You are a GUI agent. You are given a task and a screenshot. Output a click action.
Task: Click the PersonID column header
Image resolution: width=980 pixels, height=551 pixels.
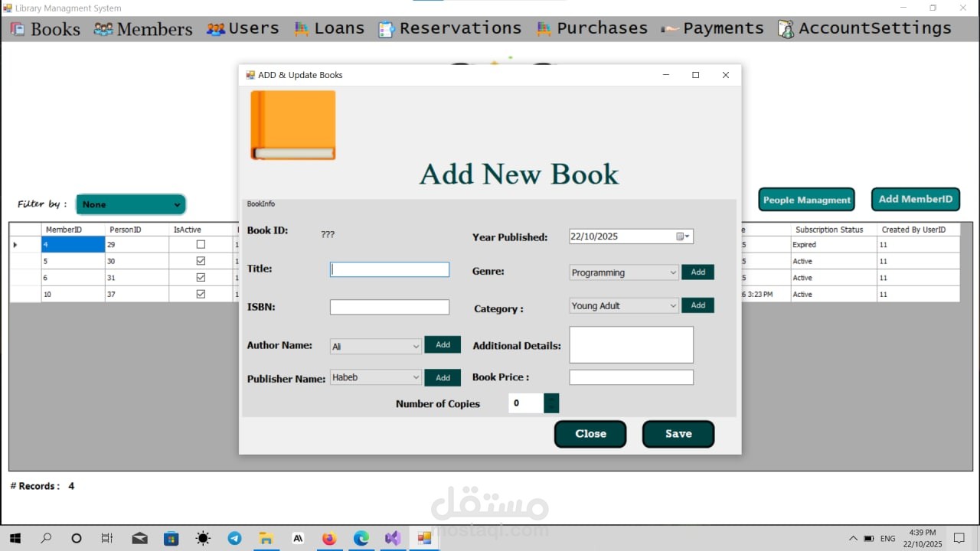pos(136,230)
